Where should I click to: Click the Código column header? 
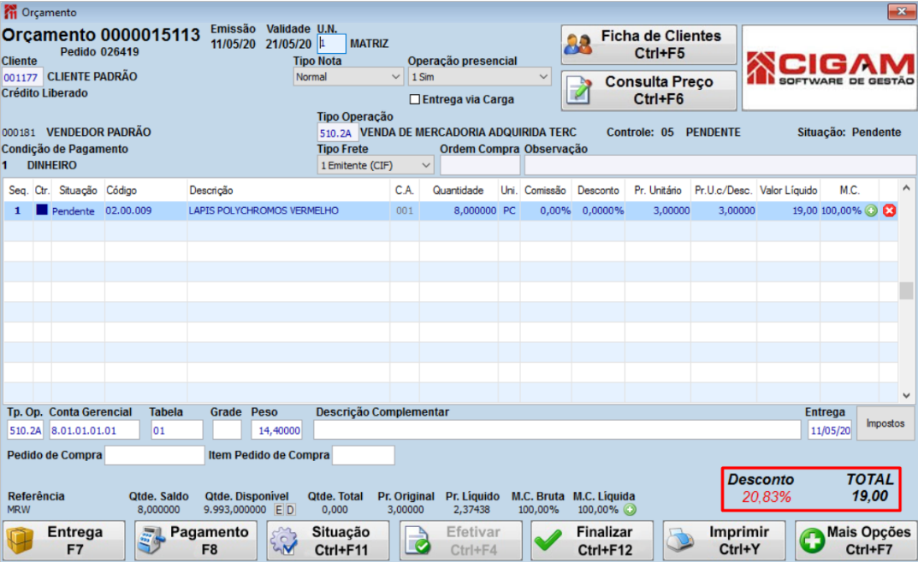pos(145,190)
